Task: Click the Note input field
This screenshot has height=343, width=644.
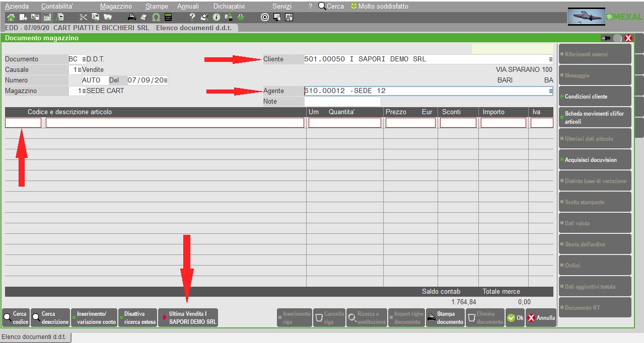Action: [x=342, y=102]
